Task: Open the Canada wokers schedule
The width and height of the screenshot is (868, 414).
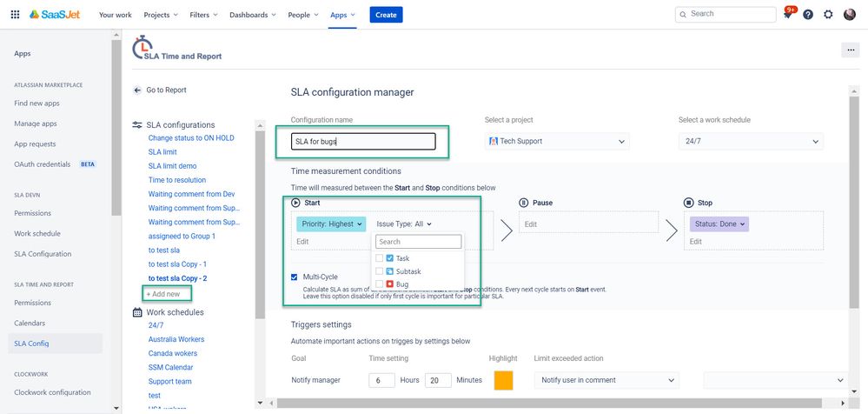Action: pos(173,353)
